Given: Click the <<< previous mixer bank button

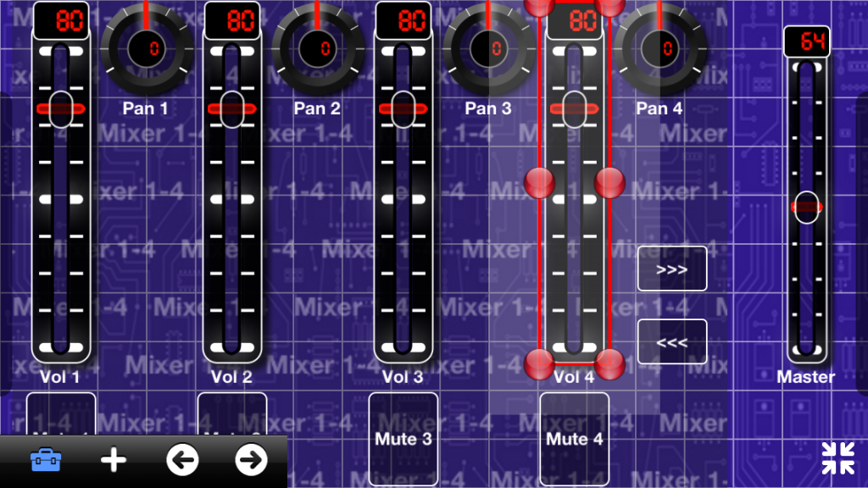Looking at the screenshot, I should tap(672, 342).
